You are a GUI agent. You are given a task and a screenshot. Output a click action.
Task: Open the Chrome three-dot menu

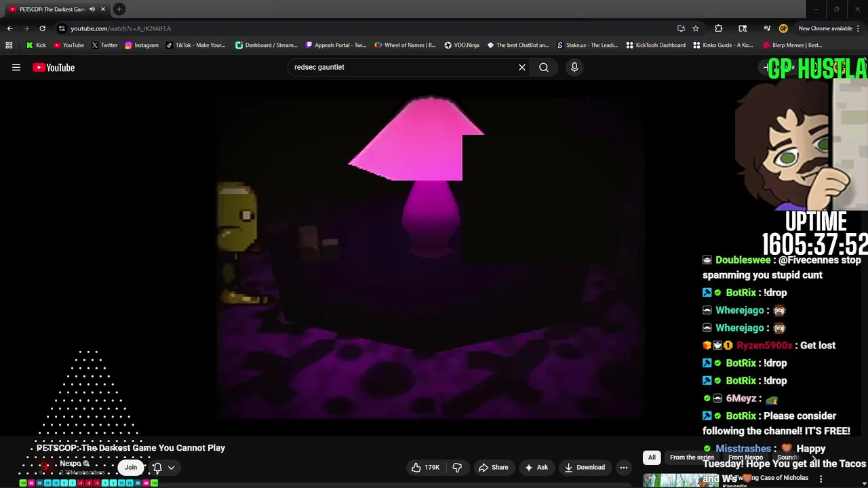click(x=859, y=28)
